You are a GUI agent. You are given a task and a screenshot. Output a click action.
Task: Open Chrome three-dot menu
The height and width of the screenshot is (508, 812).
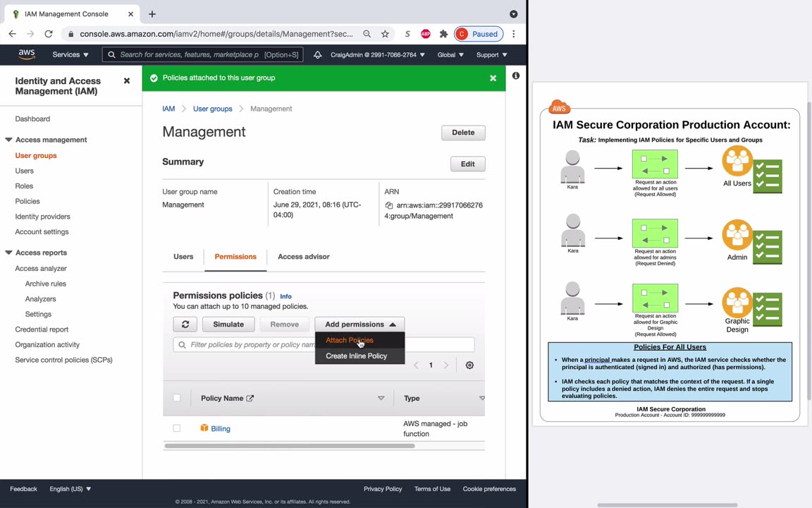coord(513,34)
